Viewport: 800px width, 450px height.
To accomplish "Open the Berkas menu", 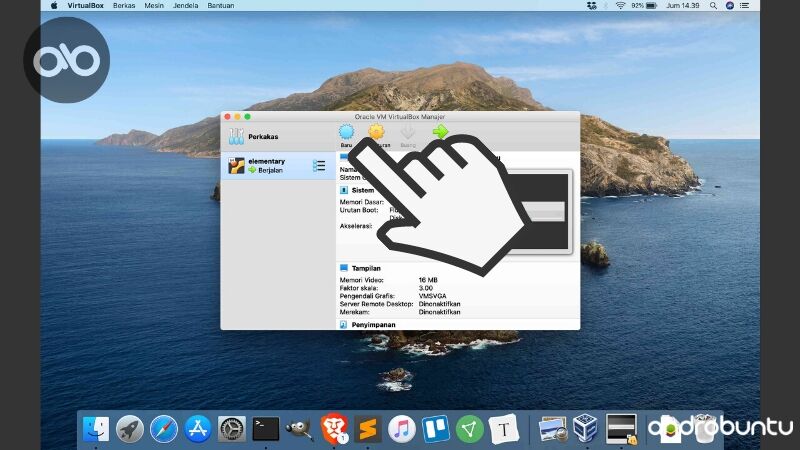I will click(124, 6).
